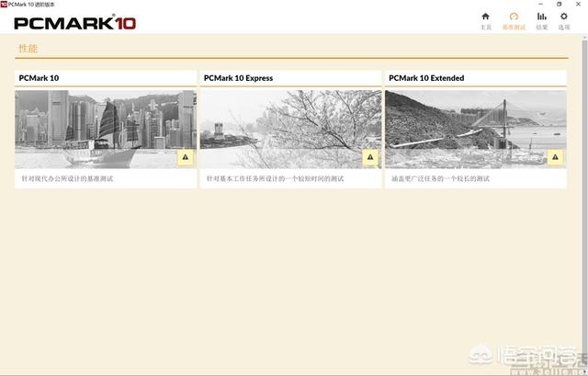This screenshot has height=376, width=588.
Task: Open the Benchmarks (基准测试) tab
Action: coord(514,21)
